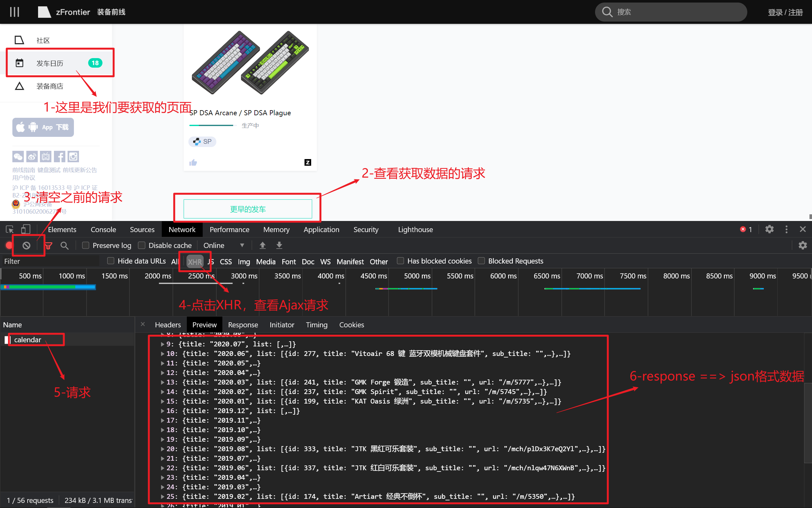Click the zFrontier logo icon
Viewport: 812px width, 508px height.
44,12
